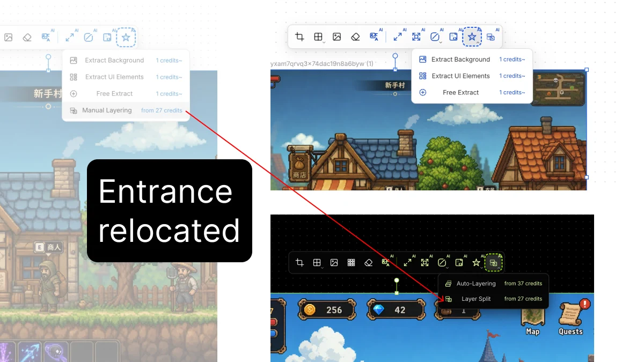Click the AI square edit icon in the dark toolbar
The image size is (644, 362).
[x=459, y=263]
